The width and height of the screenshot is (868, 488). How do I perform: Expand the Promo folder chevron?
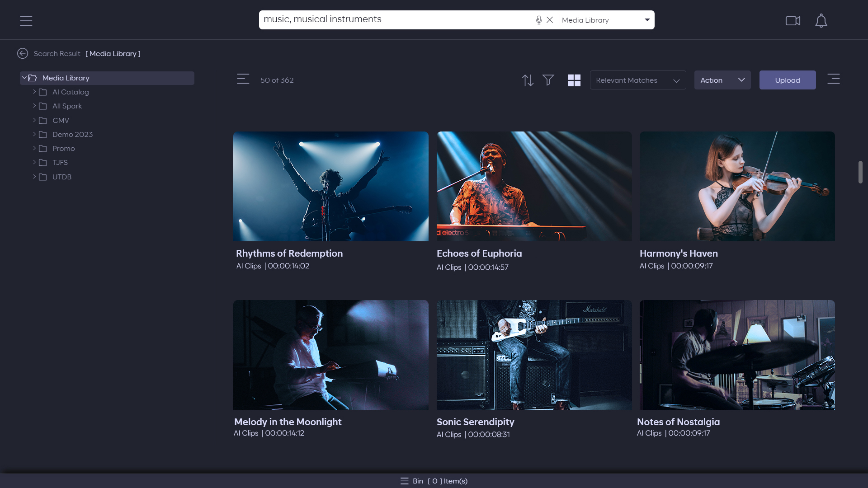click(34, 148)
